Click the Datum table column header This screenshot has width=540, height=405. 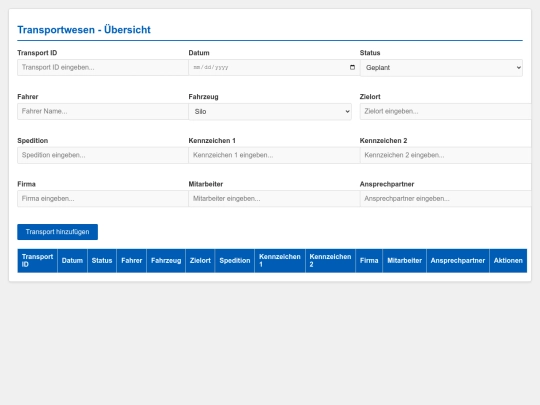click(x=72, y=261)
